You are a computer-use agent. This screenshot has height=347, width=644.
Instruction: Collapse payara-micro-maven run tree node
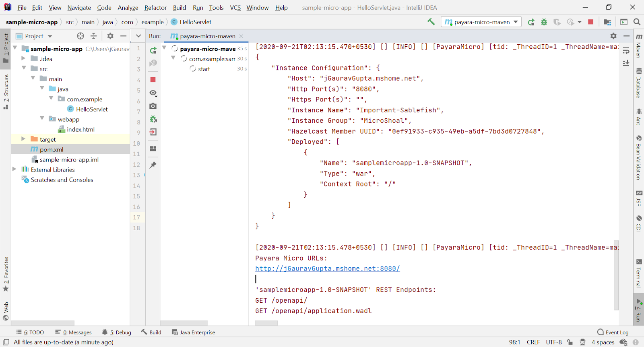pyautogui.click(x=164, y=48)
